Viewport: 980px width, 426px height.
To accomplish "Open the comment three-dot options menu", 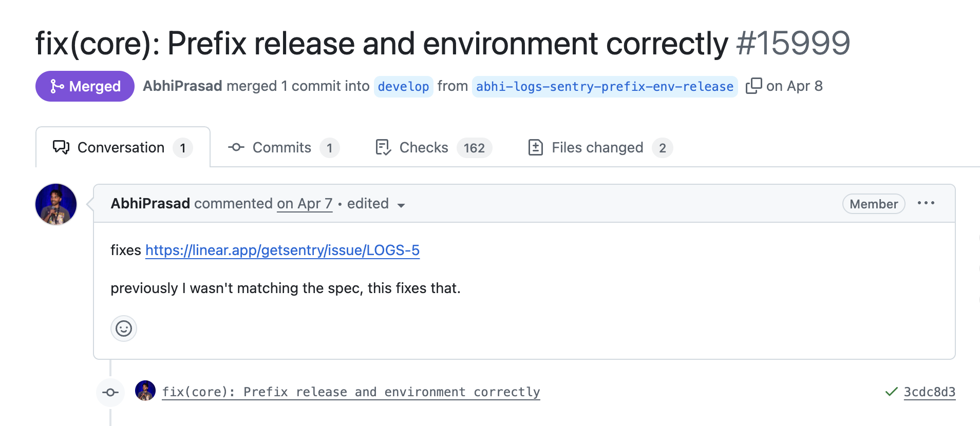I will 926,203.
